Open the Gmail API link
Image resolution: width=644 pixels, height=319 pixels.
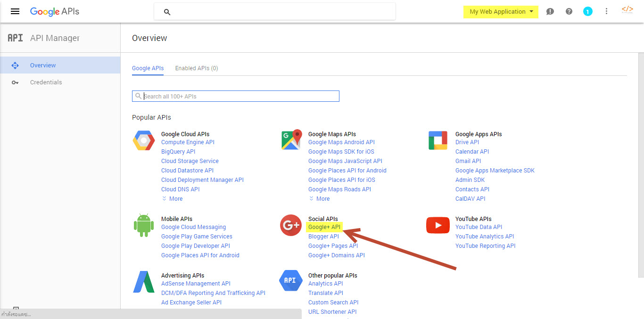click(468, 161)
